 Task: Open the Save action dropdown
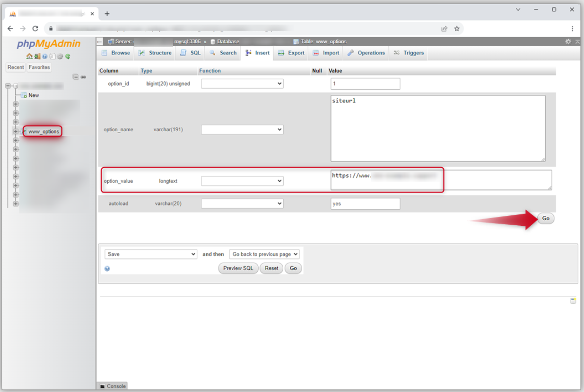point(151,254)
